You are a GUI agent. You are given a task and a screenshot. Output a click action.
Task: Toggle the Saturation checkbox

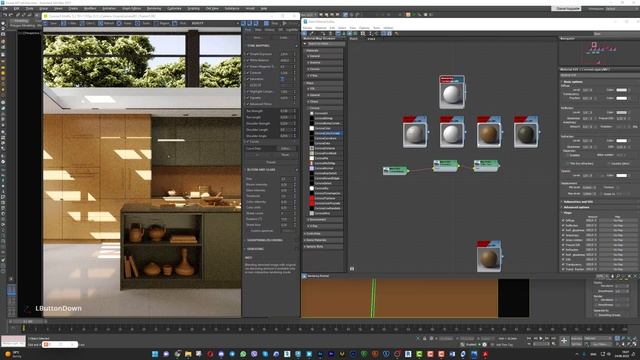(x=248, y=79)
